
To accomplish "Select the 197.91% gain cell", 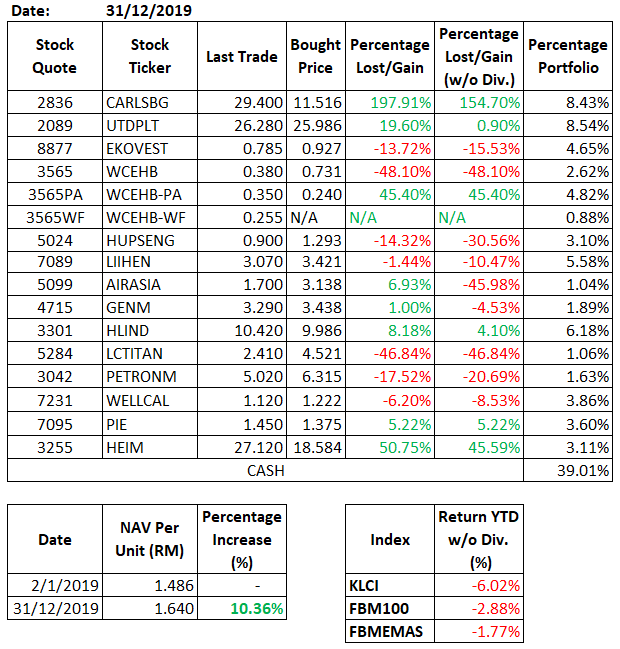I will [x=390, y=103].
